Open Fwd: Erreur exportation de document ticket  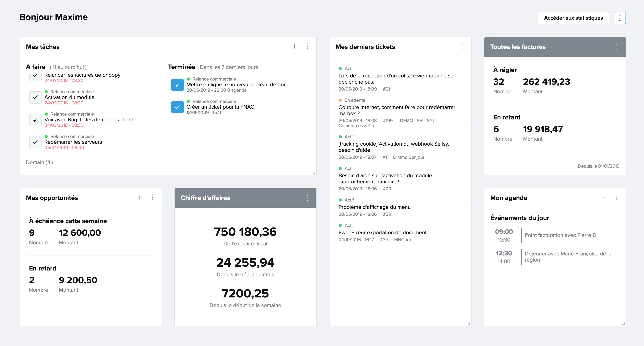[x=382, y=232]
